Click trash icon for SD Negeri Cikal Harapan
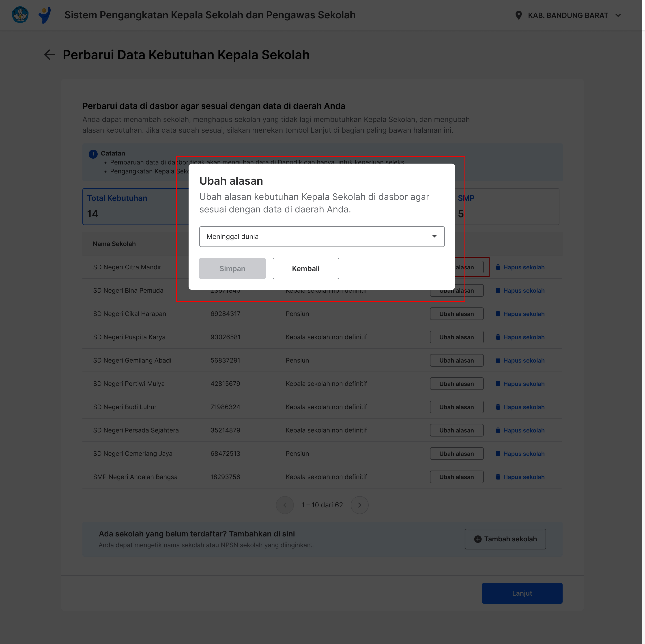This screenshot has height=644, width=645. click(498, 314)
